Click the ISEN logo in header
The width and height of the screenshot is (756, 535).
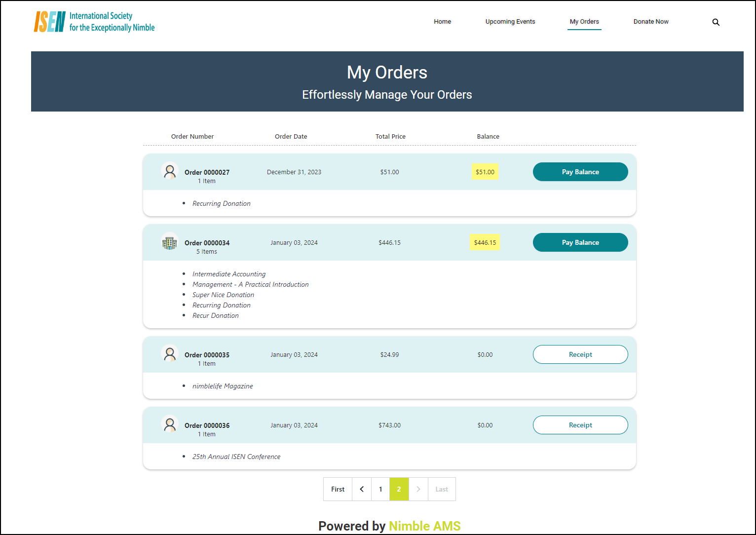pos(94,22)
